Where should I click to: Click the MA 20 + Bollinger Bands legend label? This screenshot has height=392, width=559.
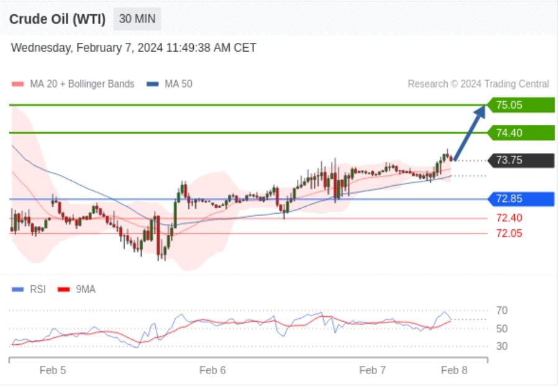pyautogui.click(x=82, y=84)
